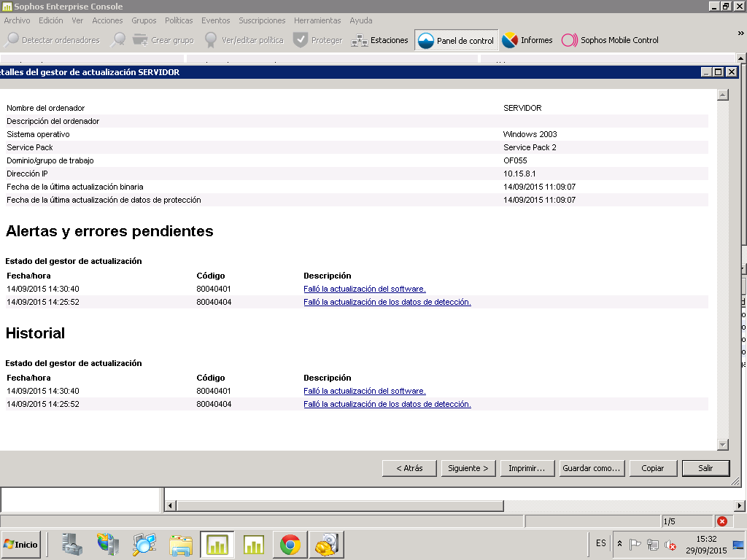Open Windows Explorer folder icon in taskbar
The width and height of the screenshot is (747, 560).
tap(181, 545)
